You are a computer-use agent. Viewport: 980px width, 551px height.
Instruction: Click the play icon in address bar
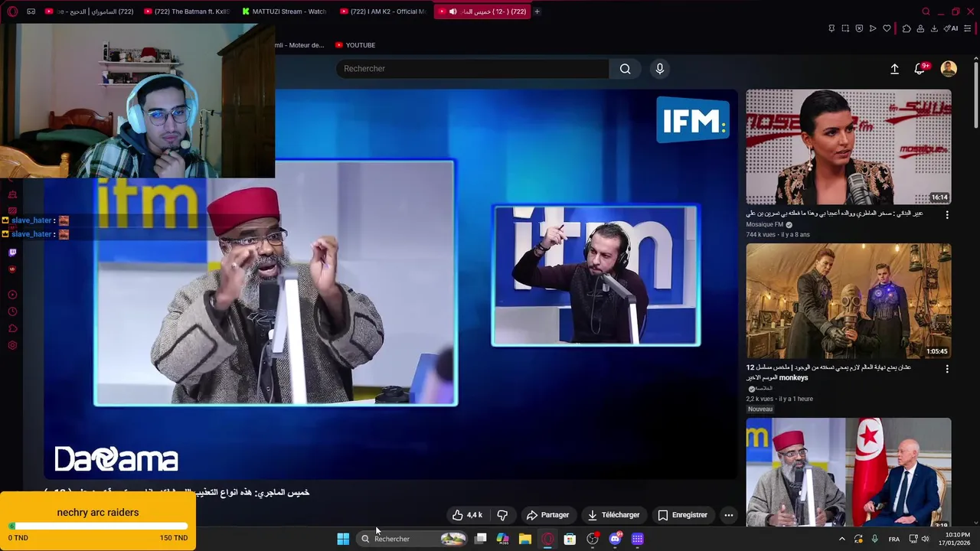(x=873, y=28)
